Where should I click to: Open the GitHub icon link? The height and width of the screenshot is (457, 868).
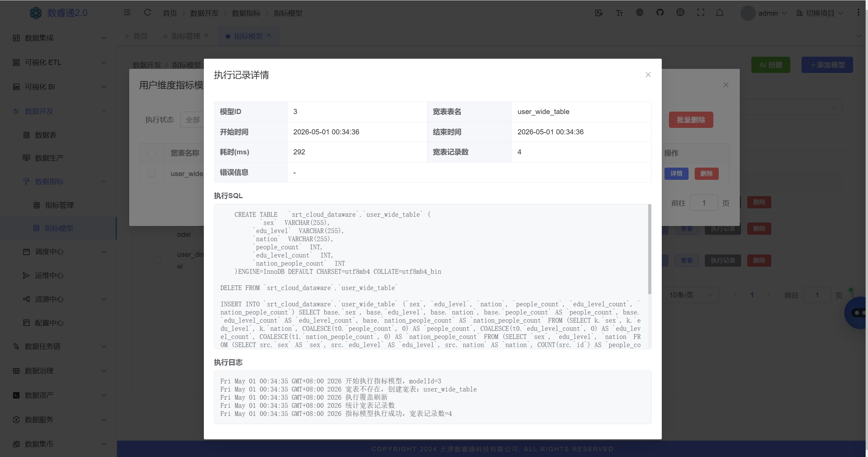coord(660,13)
